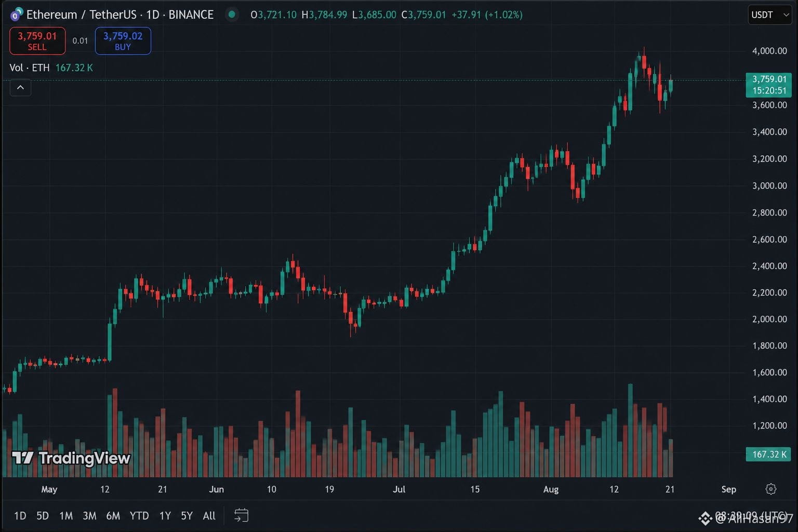Select the 1M time range
The height and width of the screenshot is (532, 798).
click(66, 516)
